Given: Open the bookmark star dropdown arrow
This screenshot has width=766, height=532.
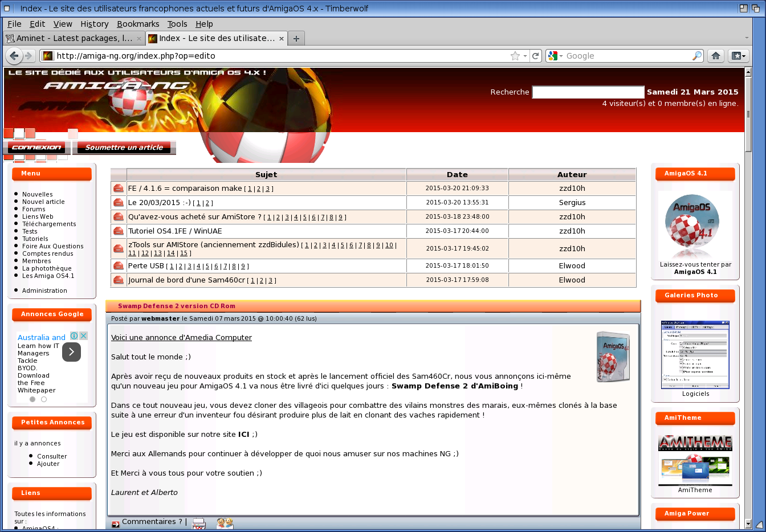Looking at the screenshot, I should pos(525,56).
